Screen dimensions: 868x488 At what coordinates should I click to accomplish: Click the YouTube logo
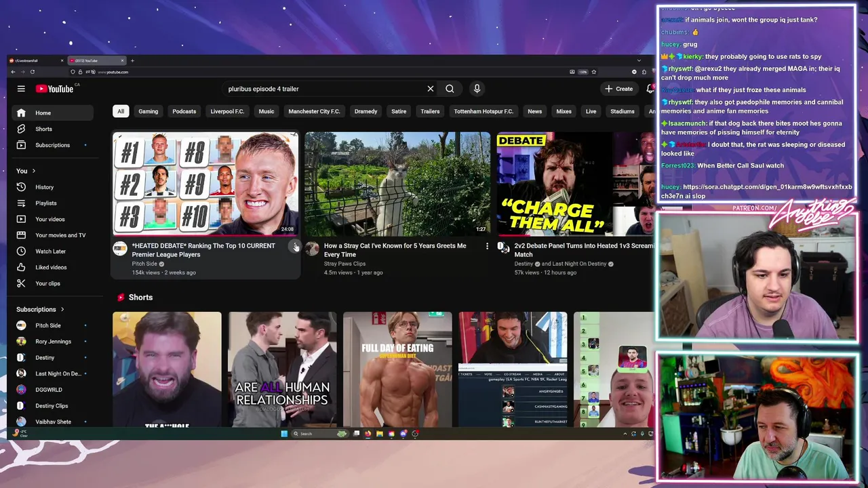click(x=55, y=89)
